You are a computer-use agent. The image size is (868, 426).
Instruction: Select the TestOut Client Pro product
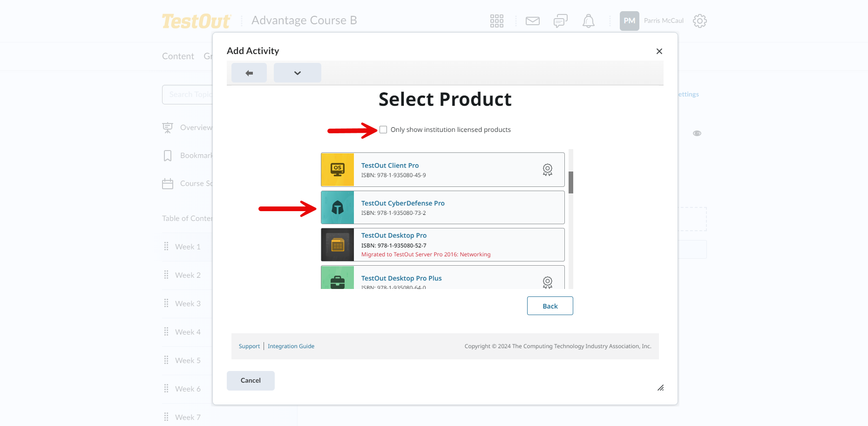click(x=442, y=170)
